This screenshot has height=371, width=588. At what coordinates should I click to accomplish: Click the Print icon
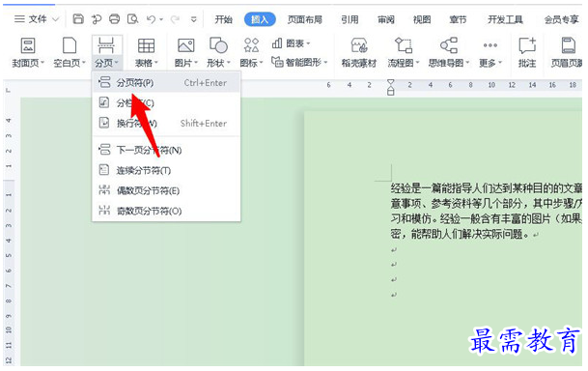point(114,18)
